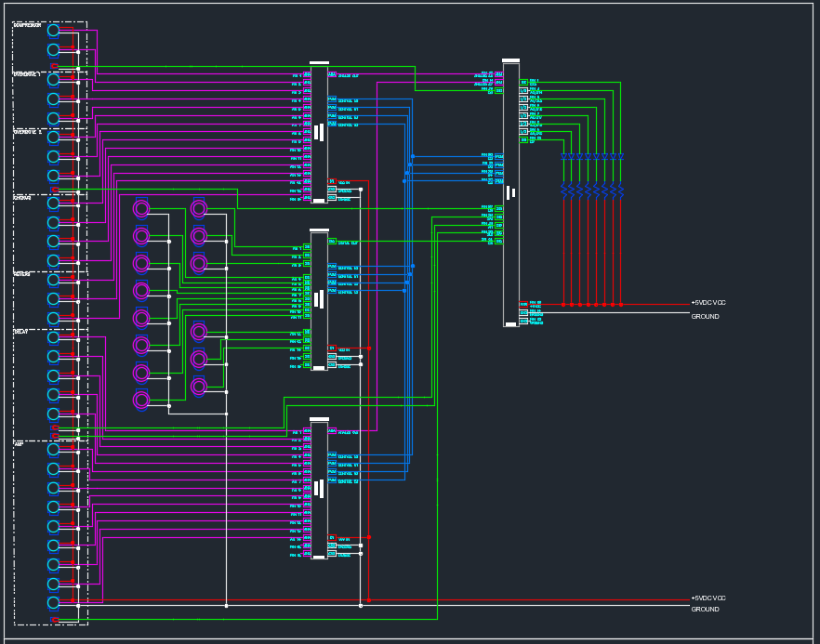Click a cyan terminal circle on the left connector strip

(x=53, y=31)
